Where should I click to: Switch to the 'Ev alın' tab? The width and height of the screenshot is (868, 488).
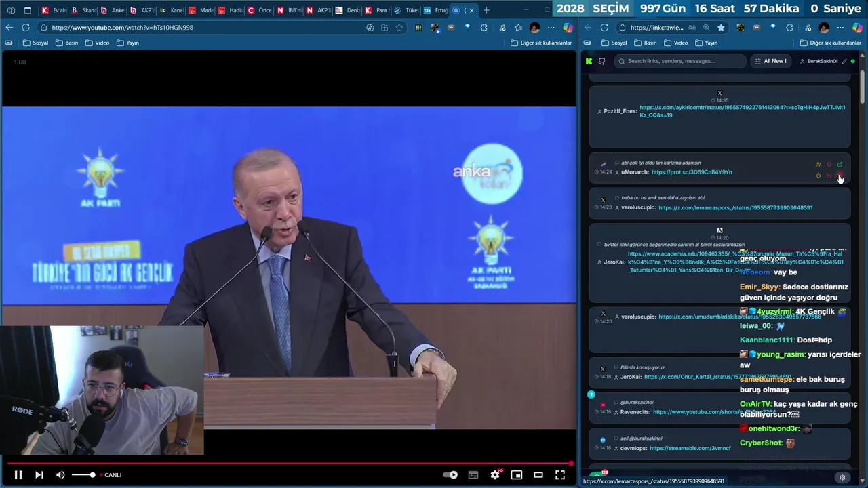[x=54, y=10]
